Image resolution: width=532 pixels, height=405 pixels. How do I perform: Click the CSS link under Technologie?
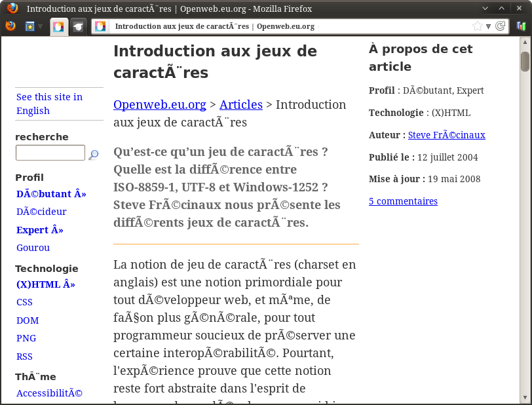point(24,302)
